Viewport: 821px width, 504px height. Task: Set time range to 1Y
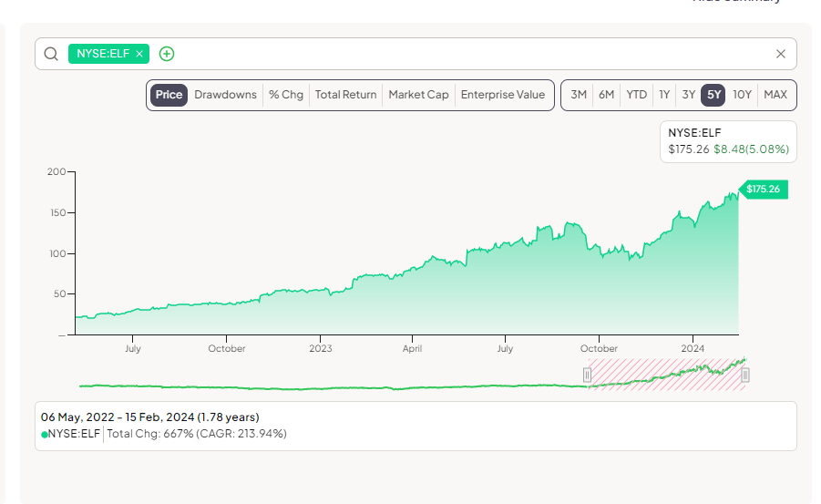pyautogui.click(x=664, y=95)
